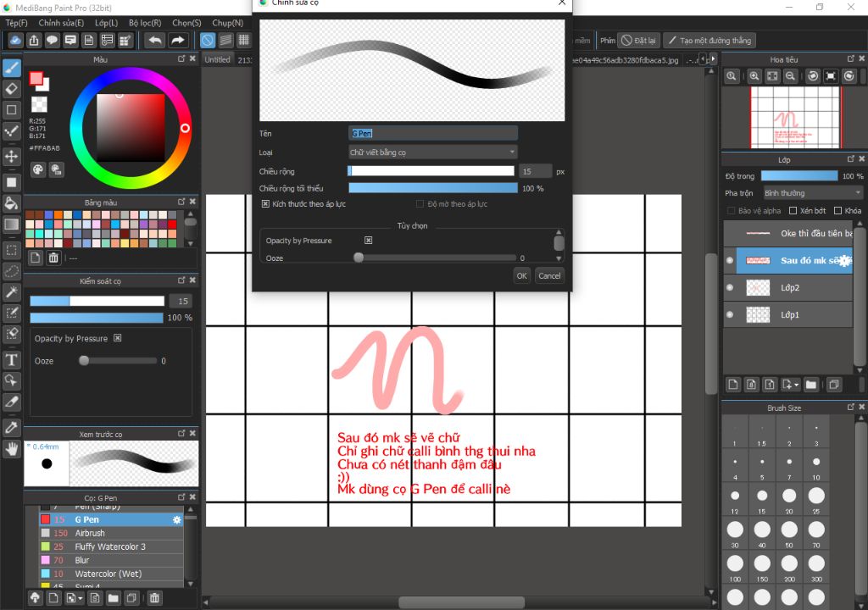
Task: Toggle Opacity by Pressure in brush control panel
Action: [117, 338]
